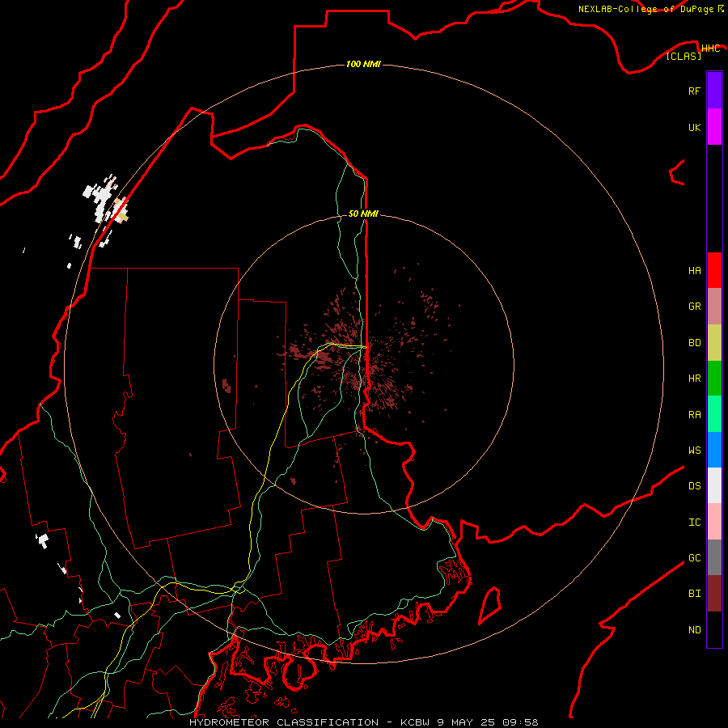This screenshot has width=728, height=728.
Task: Click the RA mint-green legend swatch
Action: (x=714, y=414)
